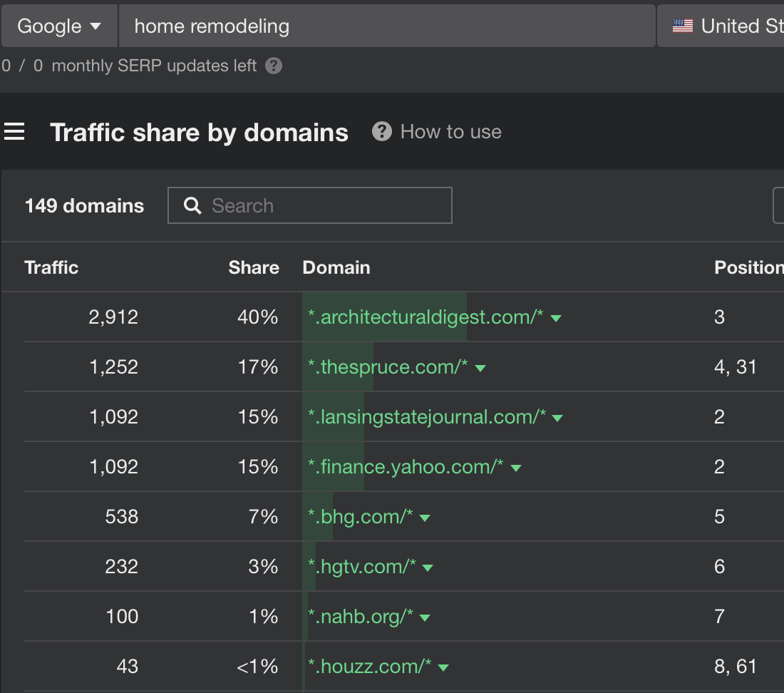Click the help icon next to SERP updates

pyautogui.click(x=274, y=66)
